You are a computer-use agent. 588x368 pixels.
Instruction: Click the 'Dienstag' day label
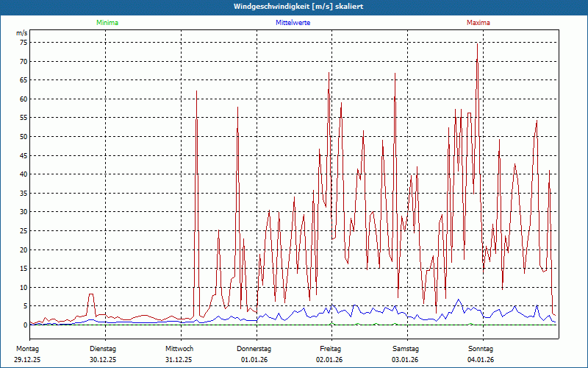tap(103, 349)
